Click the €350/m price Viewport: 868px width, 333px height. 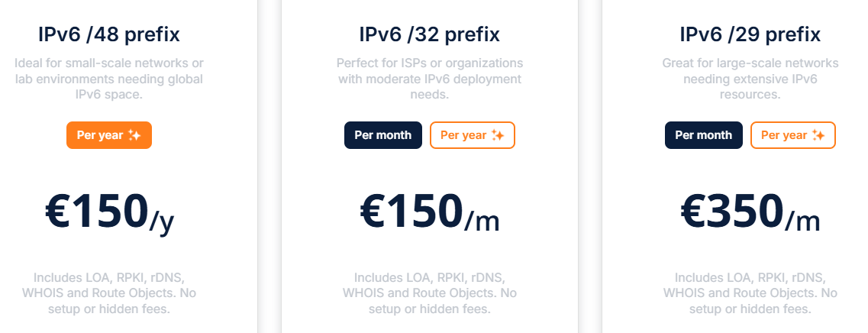coord(750,212)
